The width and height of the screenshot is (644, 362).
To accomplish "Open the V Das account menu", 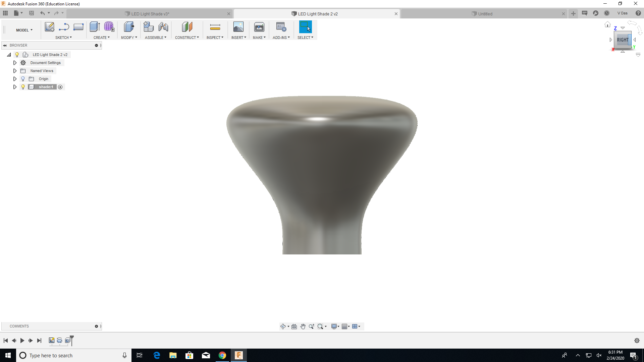I will tap(622, 13).
